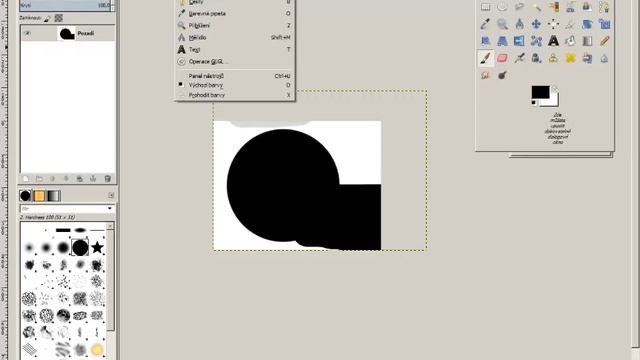Create a new layer group button

tap(39, 179)
